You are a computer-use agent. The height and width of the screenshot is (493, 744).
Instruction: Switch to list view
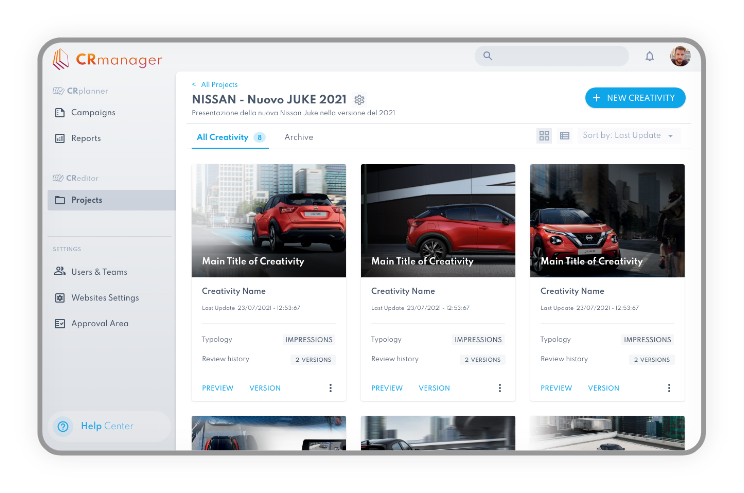(564, 136)
